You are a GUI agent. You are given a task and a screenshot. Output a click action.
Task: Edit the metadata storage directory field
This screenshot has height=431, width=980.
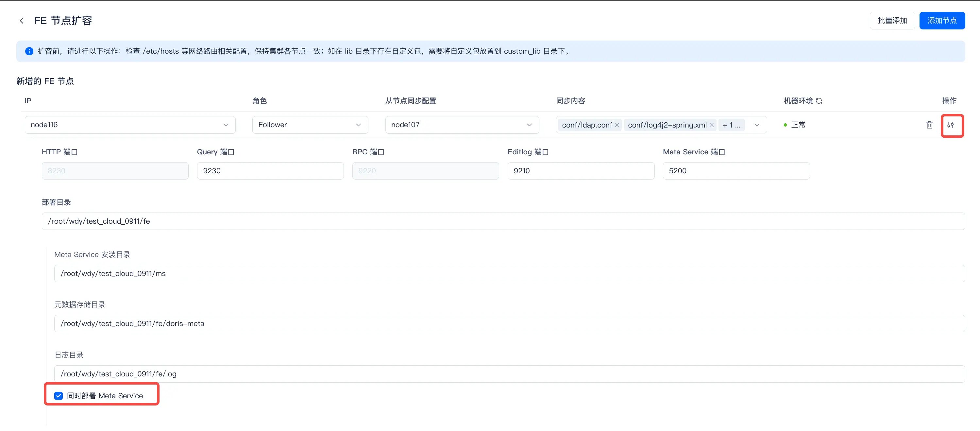click(x=509, y=324)
